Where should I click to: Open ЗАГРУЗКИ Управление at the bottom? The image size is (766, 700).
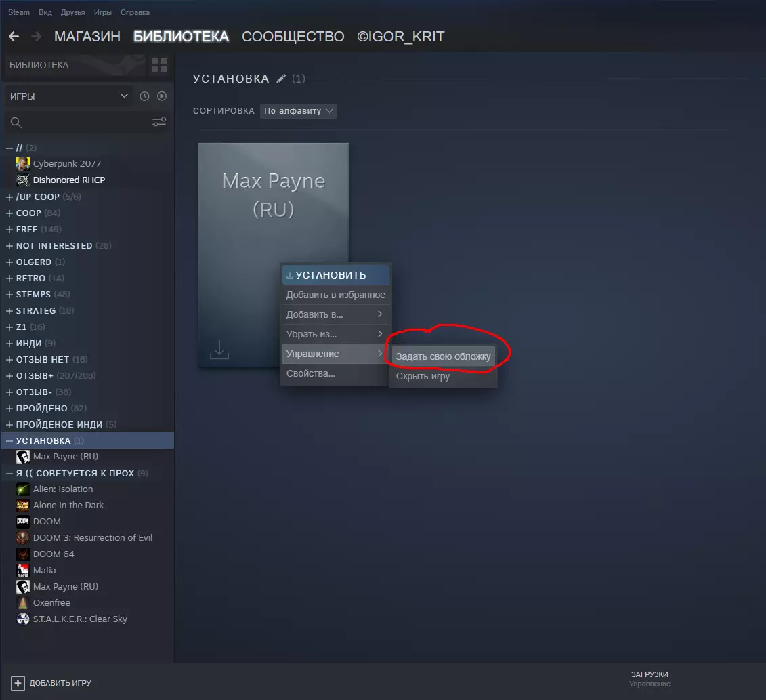point(650,678)
